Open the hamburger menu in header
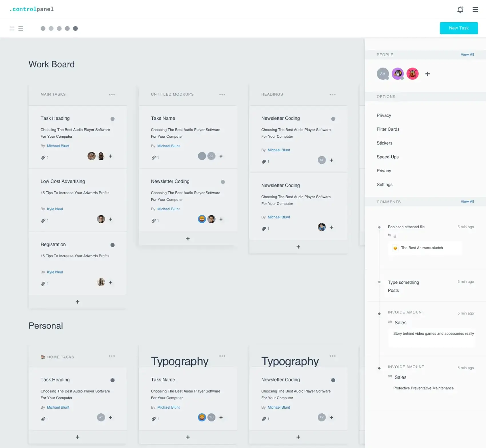The height and width of the screenshot is (448, 486). tap(475, 9)
